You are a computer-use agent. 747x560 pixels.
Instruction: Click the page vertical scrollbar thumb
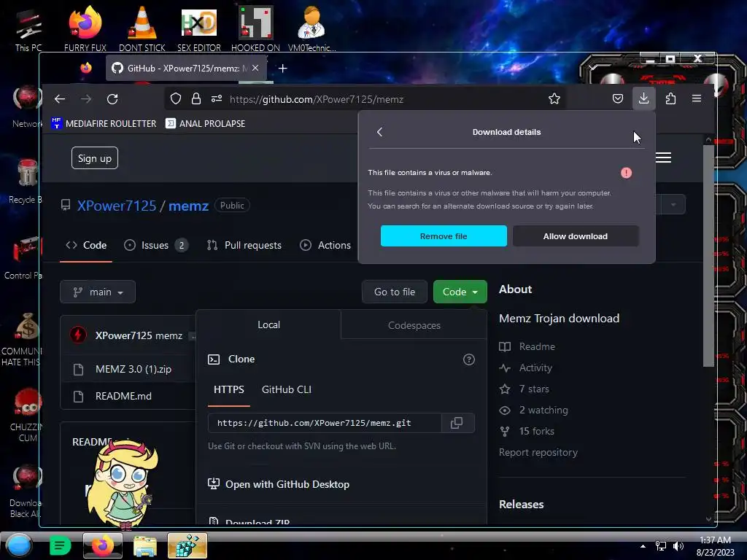pos(708,256)
